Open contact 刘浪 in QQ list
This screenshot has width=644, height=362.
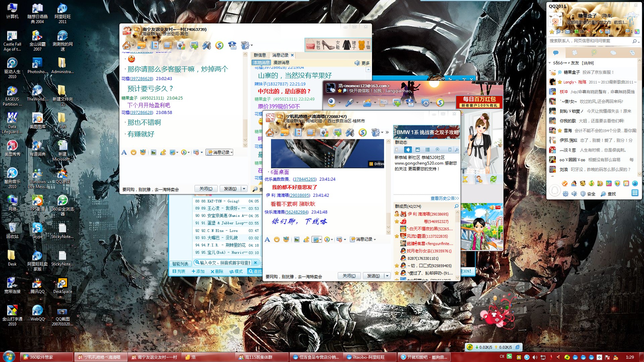(593, 170)
